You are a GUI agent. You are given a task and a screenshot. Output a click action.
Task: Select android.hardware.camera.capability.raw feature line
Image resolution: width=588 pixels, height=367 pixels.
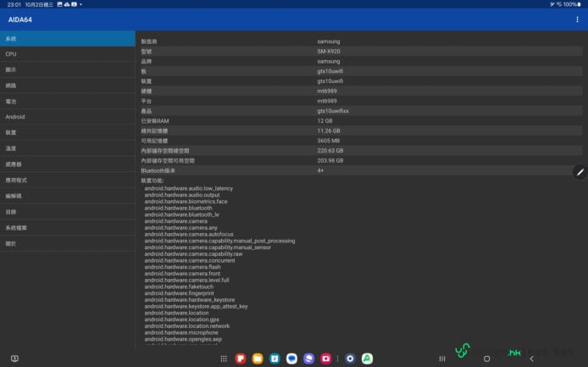[193, 254]
